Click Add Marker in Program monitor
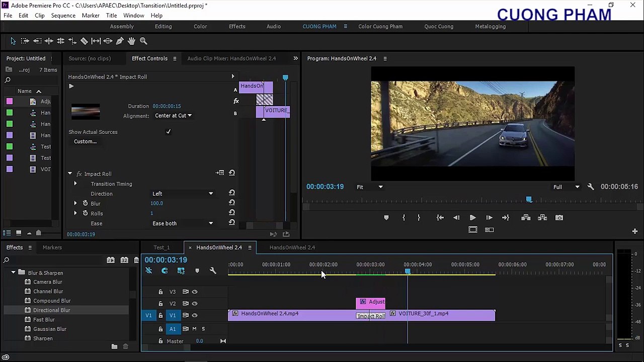 coord(386,218)
